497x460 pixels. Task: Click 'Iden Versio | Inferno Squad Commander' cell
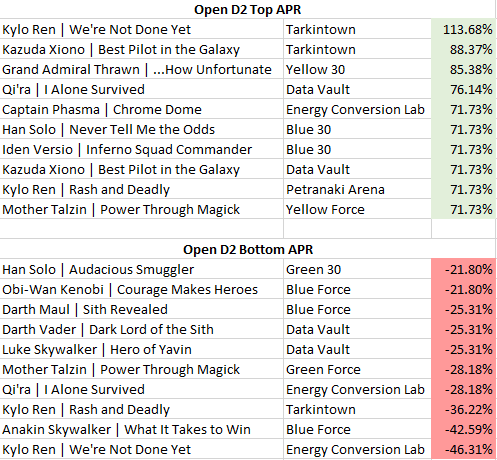(141, 149)
